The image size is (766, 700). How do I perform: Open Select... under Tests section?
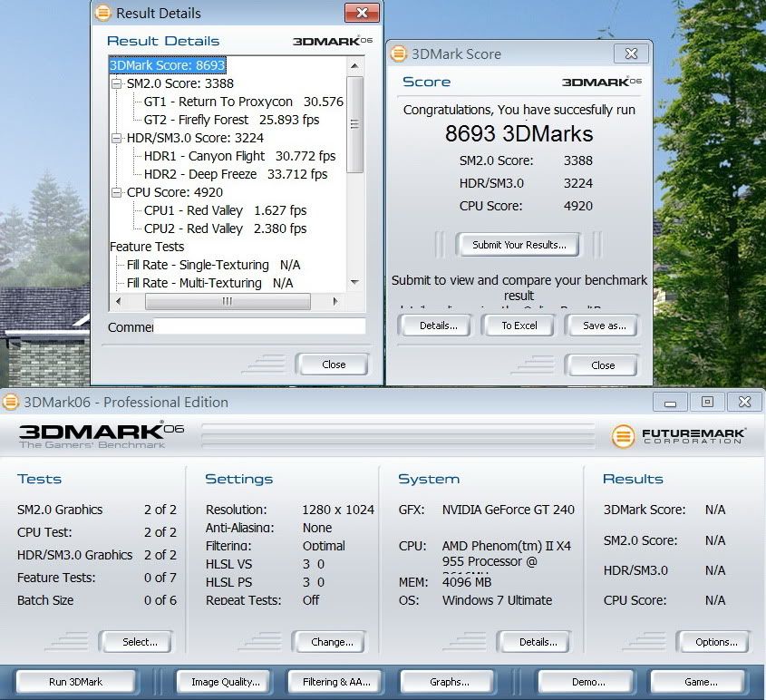(x=140, y=642)
